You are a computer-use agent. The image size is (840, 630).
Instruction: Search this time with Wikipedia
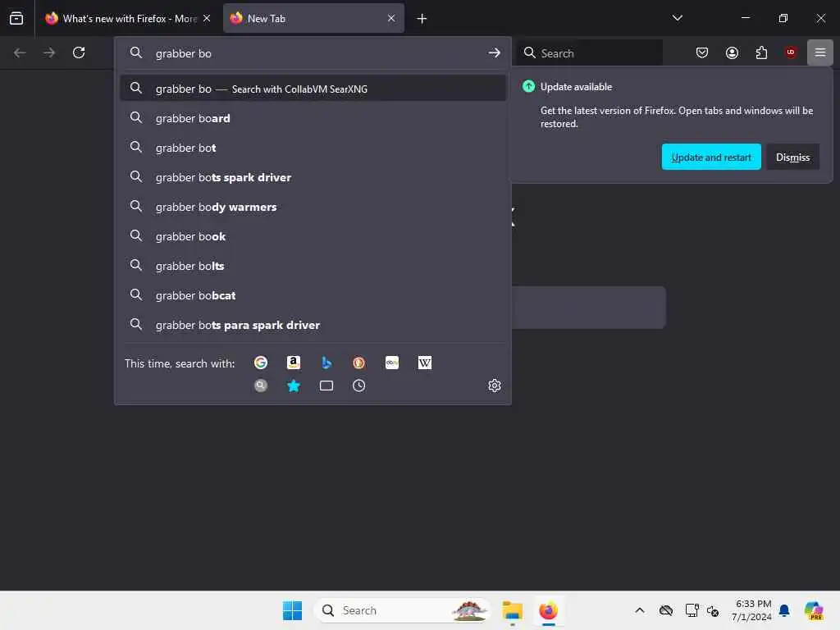point(424,363)
